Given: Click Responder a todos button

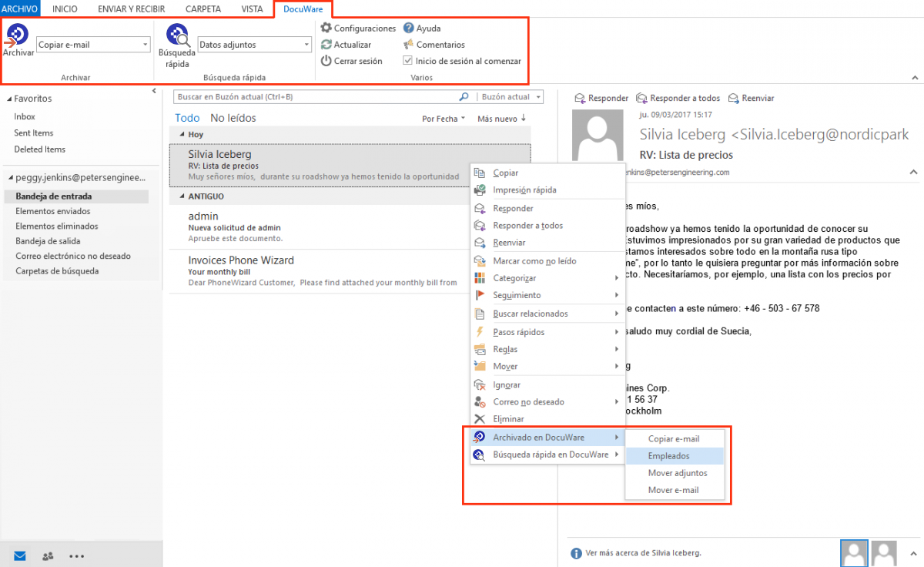Looking at the screenshot, I should click(678, 99).
